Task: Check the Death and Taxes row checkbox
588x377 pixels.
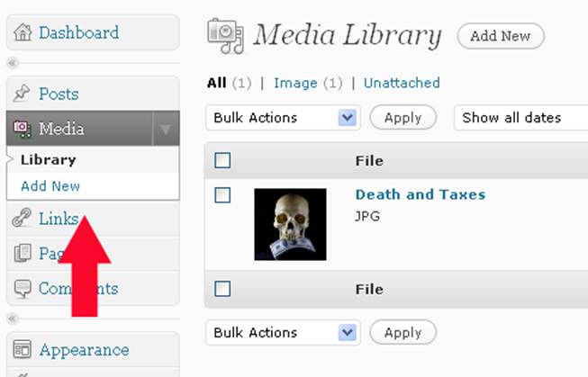Action: [x=222, y=195]
